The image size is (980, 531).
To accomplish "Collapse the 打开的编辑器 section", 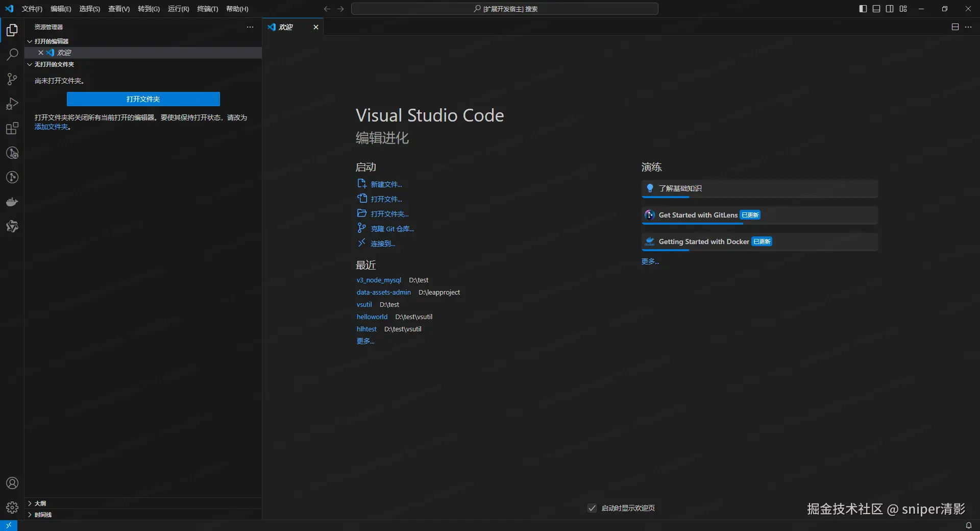I will 51,41.
